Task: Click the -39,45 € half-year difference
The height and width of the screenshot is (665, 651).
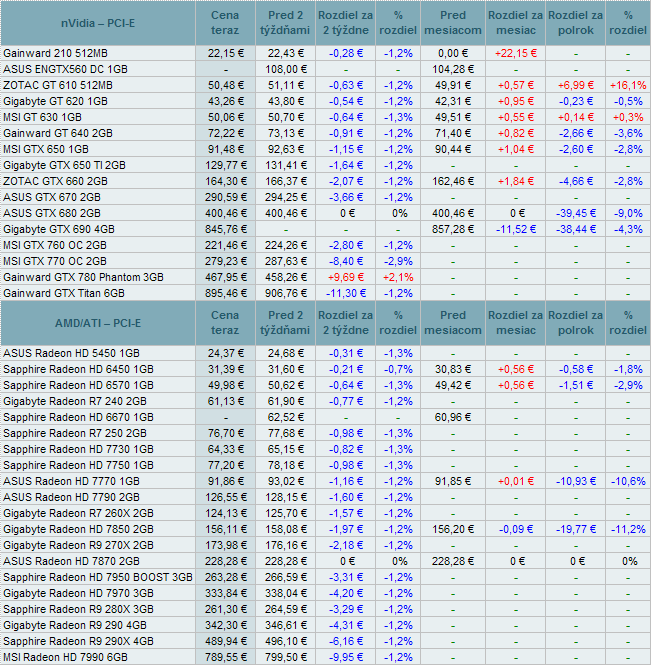Action: (x=576, y=213)
